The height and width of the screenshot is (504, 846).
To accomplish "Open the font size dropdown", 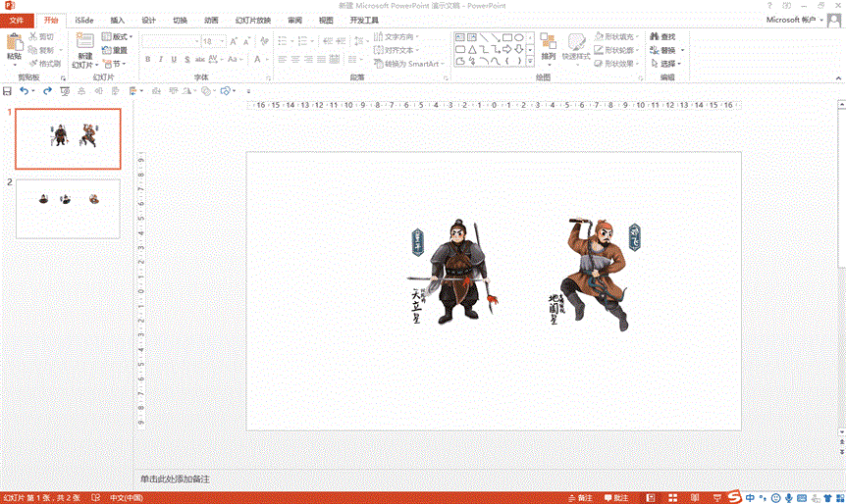I will coord(222,42).
